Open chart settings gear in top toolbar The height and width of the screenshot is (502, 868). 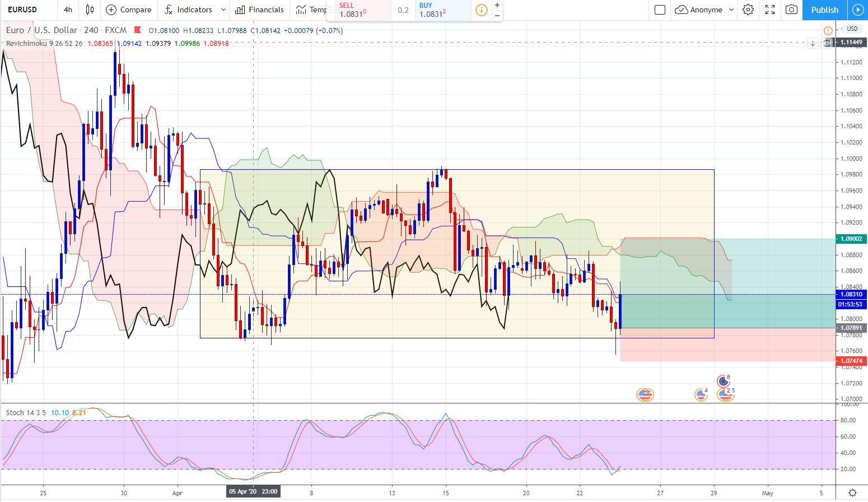pos(748,10)
